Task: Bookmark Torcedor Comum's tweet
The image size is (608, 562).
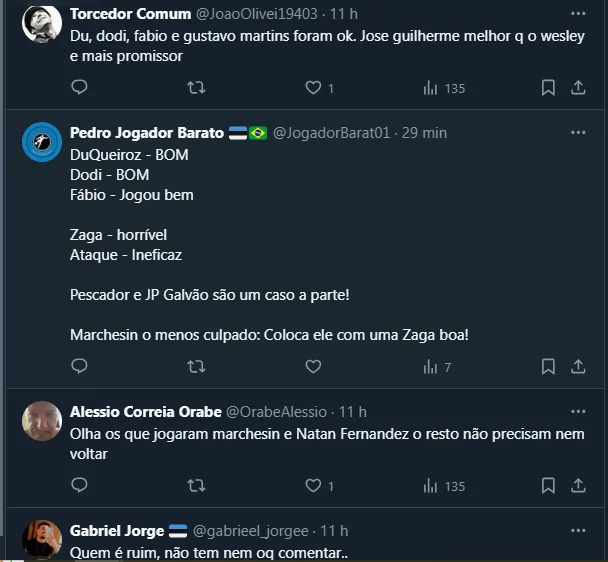Action: coord(548,88)
